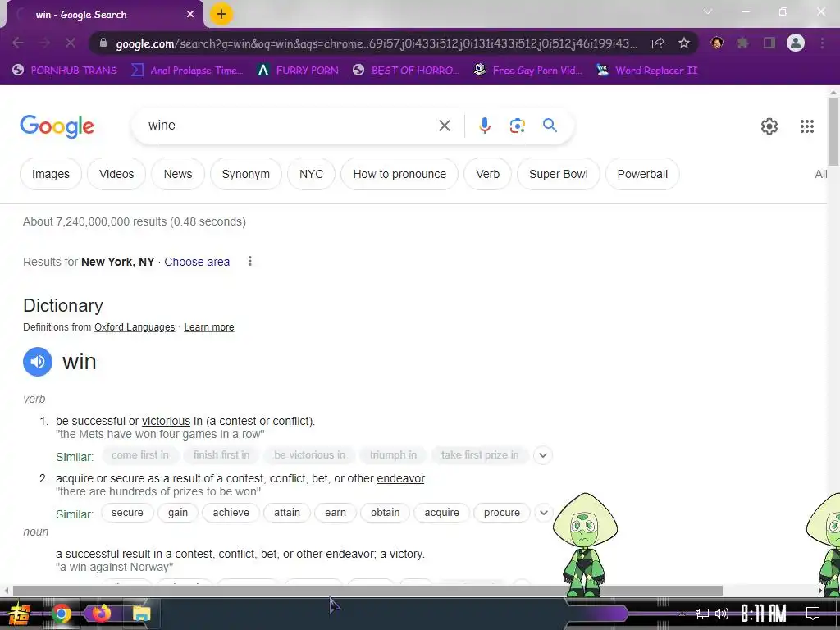
Task: Click the new tab plus button
Action: pos(221,14)
